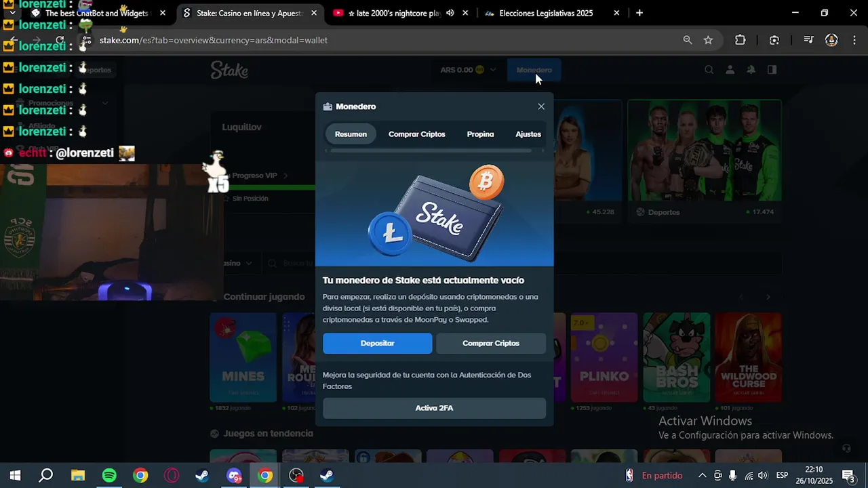Open the Chrome three-dot menu
This screenshot has width=868, height=488.
(x=854, y=40)
